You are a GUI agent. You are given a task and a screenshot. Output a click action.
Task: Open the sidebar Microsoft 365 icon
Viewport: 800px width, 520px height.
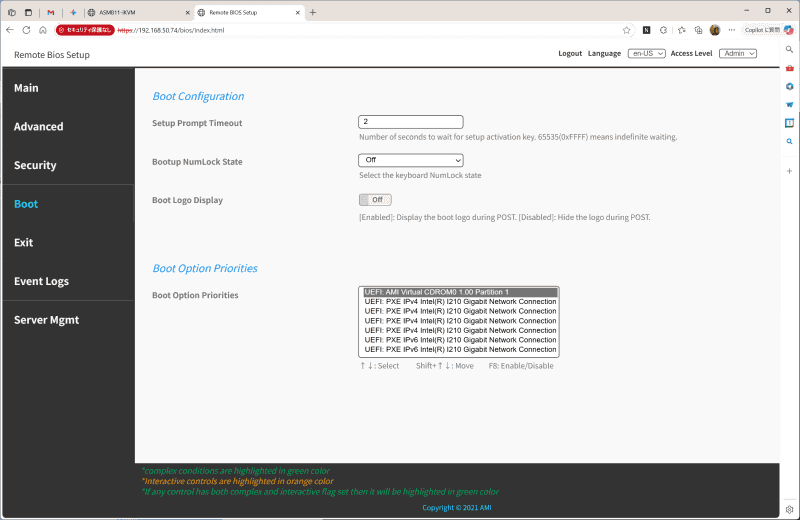[x=789, y=86]
